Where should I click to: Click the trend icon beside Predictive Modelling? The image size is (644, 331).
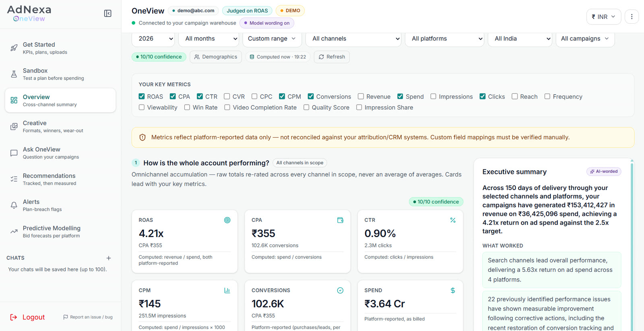pos(14,232)
